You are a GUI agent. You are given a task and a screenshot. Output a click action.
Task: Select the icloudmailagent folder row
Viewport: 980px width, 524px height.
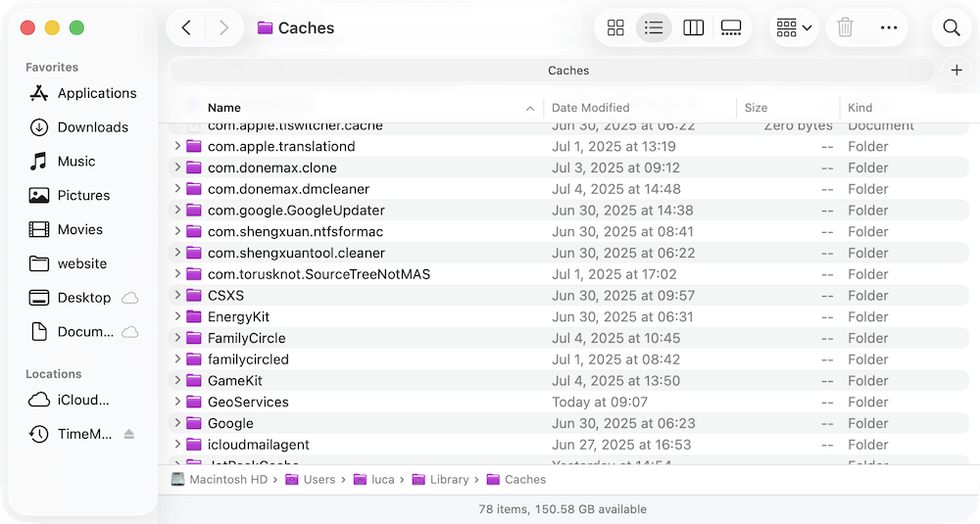coord(568,444)
